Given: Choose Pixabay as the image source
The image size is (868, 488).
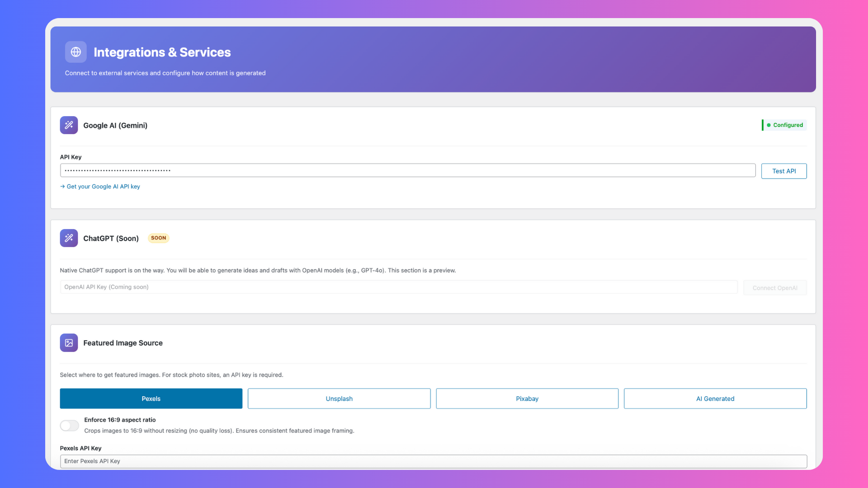Looking at the screenshot, I should click(x=527, y=399).
